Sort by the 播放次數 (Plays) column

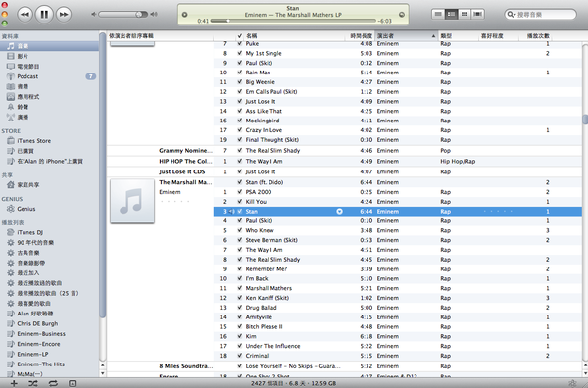tap(535, 36)
